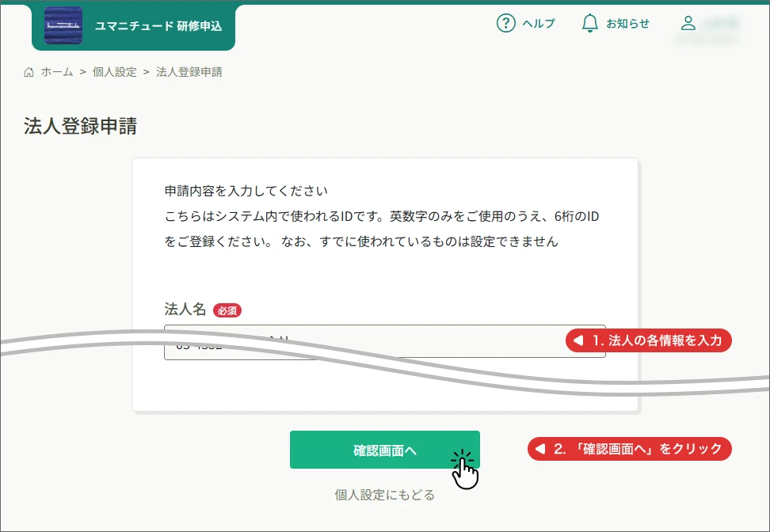Click the user profile icon
This screenshot has width=770, height=532.
688,24
